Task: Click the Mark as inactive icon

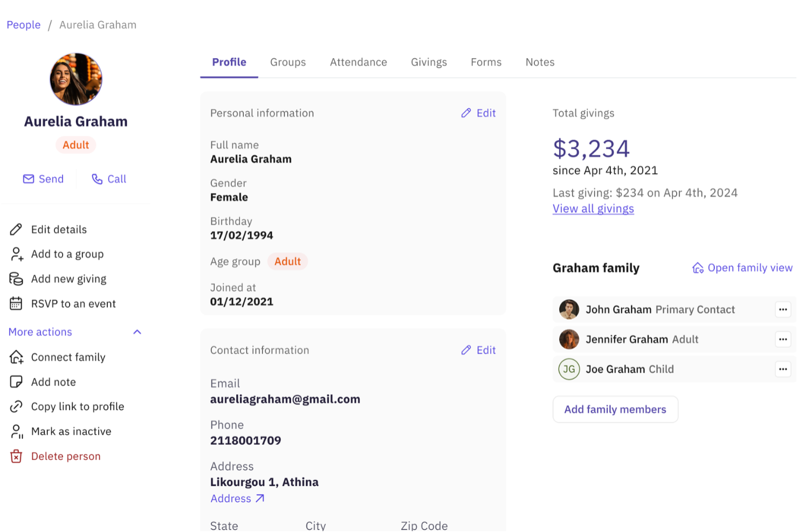Action: 17,431
